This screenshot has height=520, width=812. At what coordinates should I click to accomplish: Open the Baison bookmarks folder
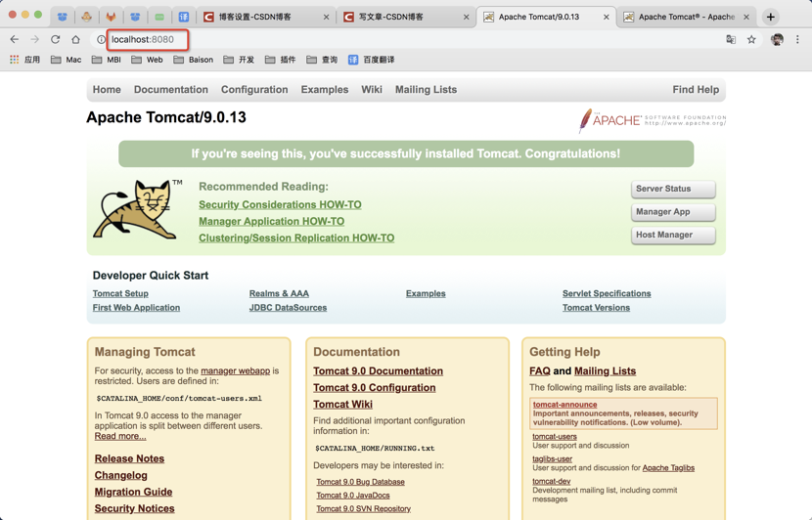tap(193, 60)
